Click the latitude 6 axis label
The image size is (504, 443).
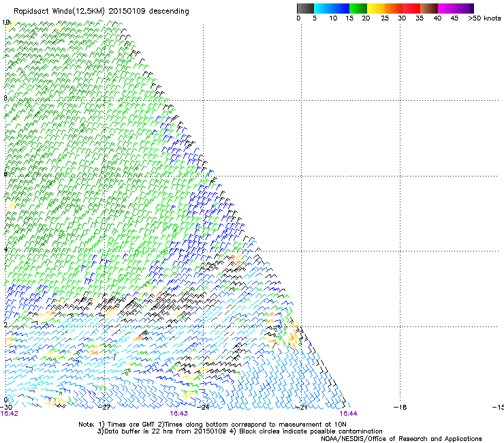(5, 174)
